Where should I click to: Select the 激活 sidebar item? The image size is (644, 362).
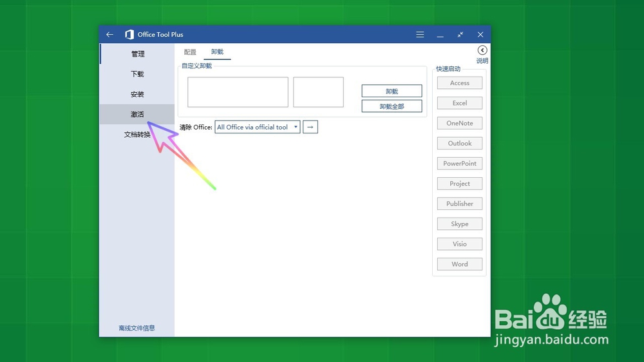137,114
